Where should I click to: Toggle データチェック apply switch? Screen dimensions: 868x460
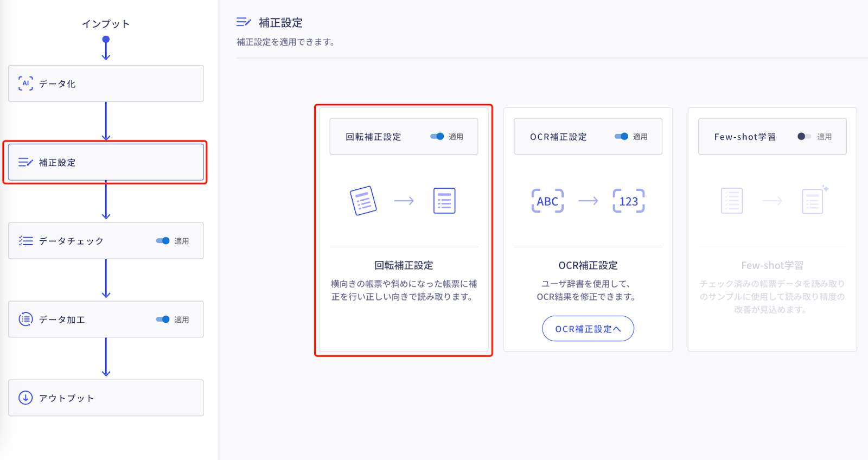click(163, 241)
